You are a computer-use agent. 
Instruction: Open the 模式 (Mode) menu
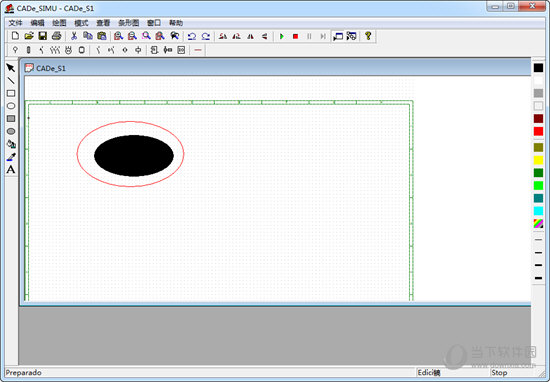(x=81, y=23)
